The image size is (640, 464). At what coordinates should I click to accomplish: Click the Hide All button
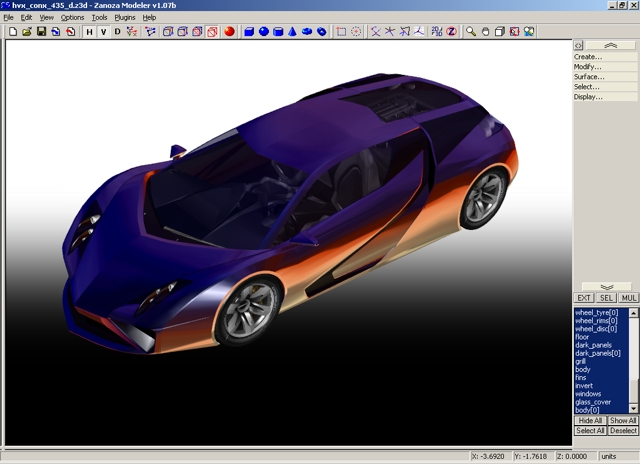click(x=590, y=421)
